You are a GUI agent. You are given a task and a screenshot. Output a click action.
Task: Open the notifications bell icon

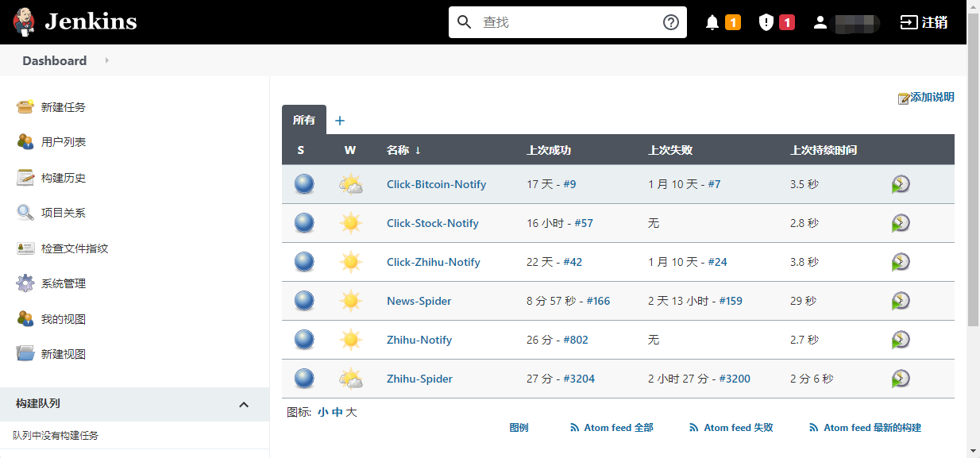712,22
